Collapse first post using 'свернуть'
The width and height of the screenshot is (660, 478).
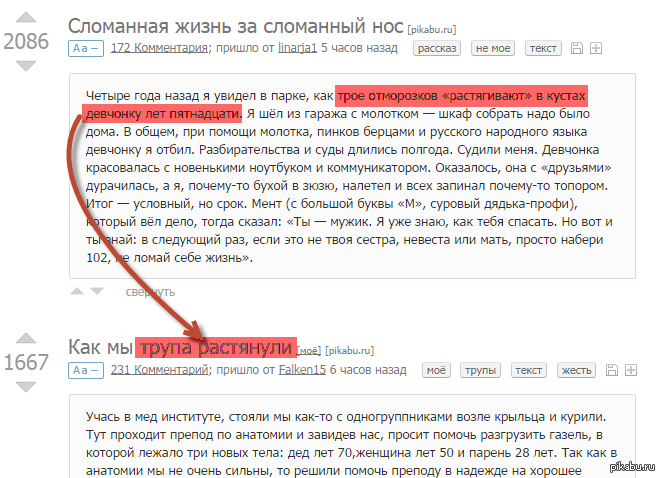150,292
